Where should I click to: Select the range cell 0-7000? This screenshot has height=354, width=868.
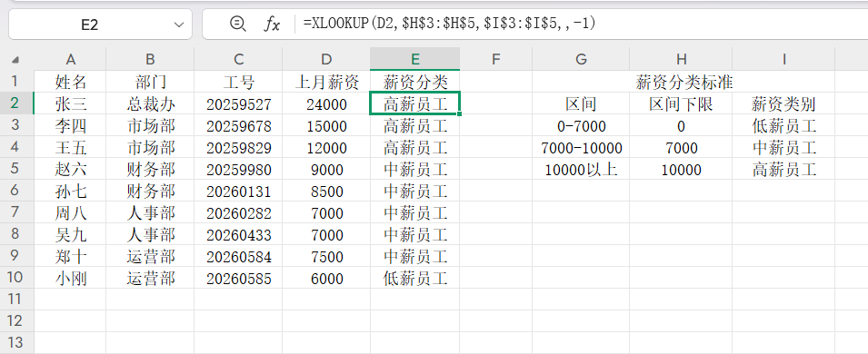581,125
